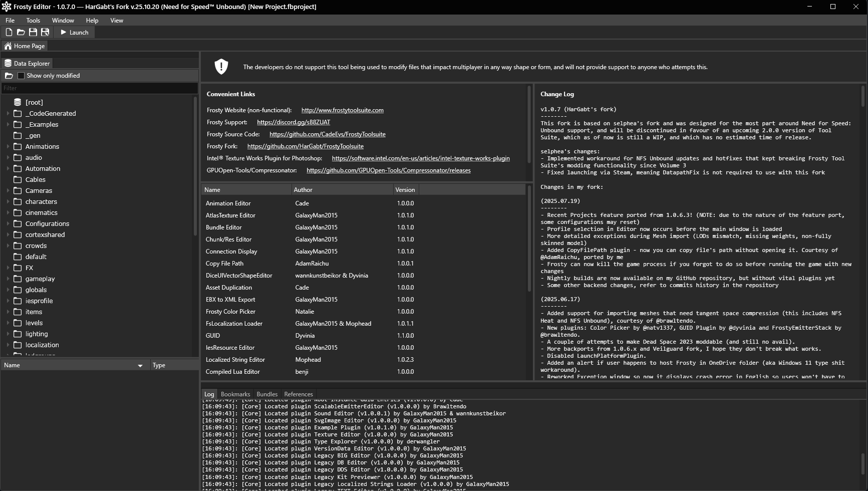Click the audio folder icon

pyautogui.click(x=18, y=157)
